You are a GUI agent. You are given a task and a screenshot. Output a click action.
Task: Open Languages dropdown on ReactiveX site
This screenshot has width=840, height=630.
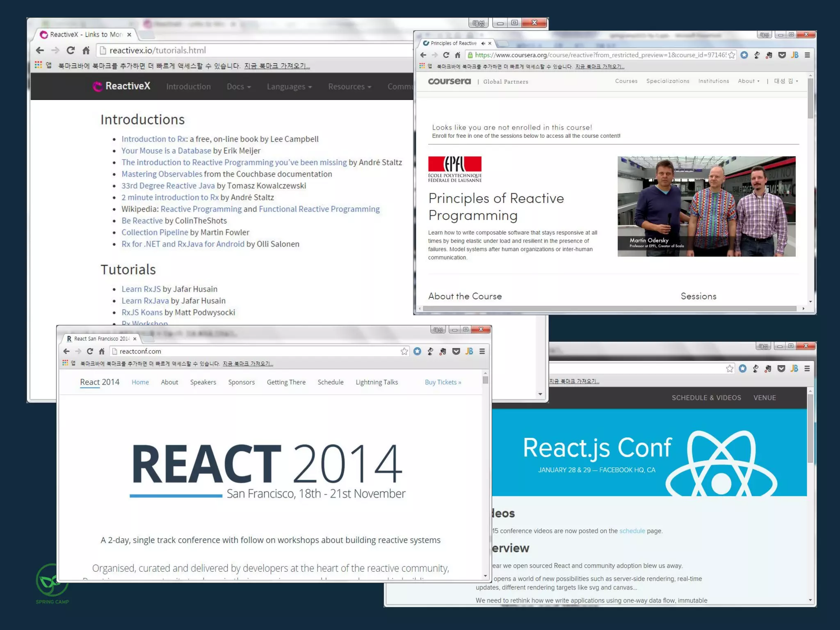click(289, 87)
